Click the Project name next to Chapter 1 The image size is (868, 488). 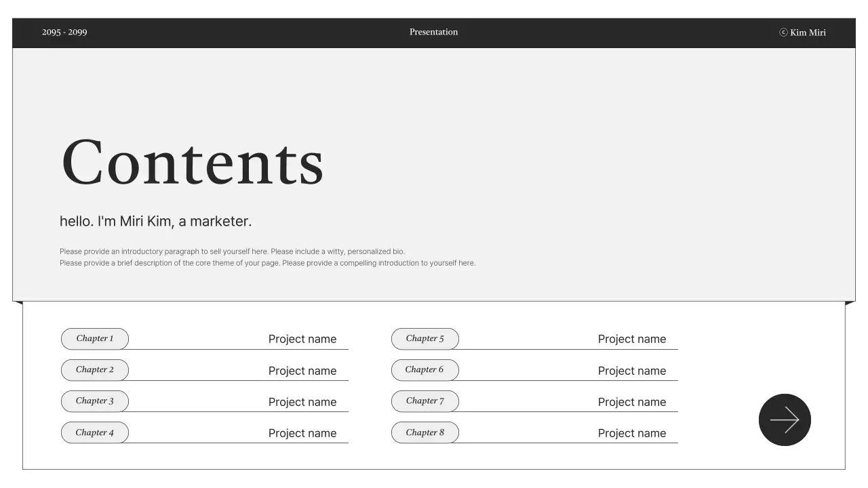tap(302, 339)
